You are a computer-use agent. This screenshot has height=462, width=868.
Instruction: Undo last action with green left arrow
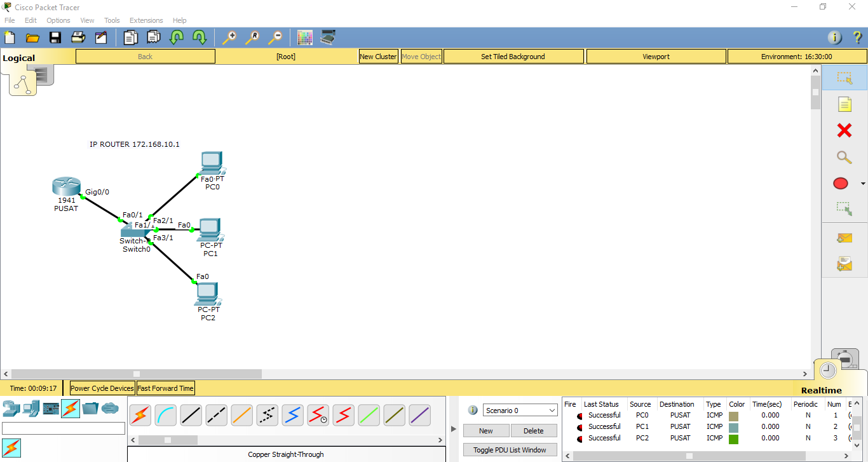[x=177, y=37]
